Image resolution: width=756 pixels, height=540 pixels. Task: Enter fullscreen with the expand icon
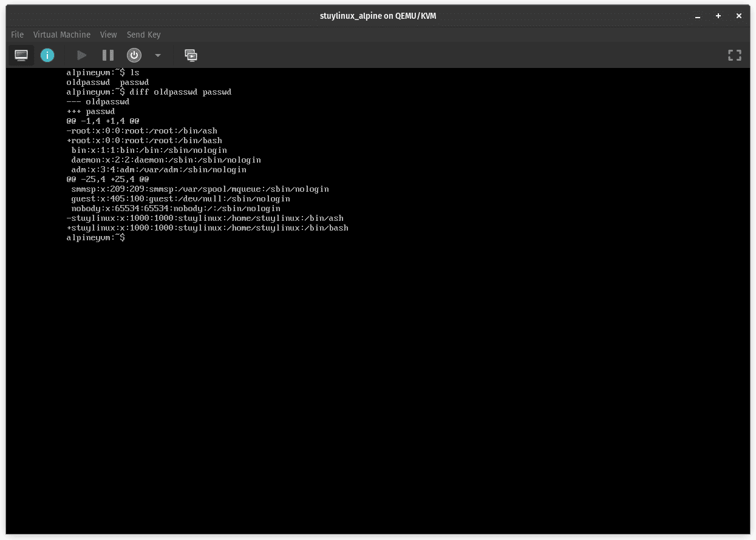point(734,55)
